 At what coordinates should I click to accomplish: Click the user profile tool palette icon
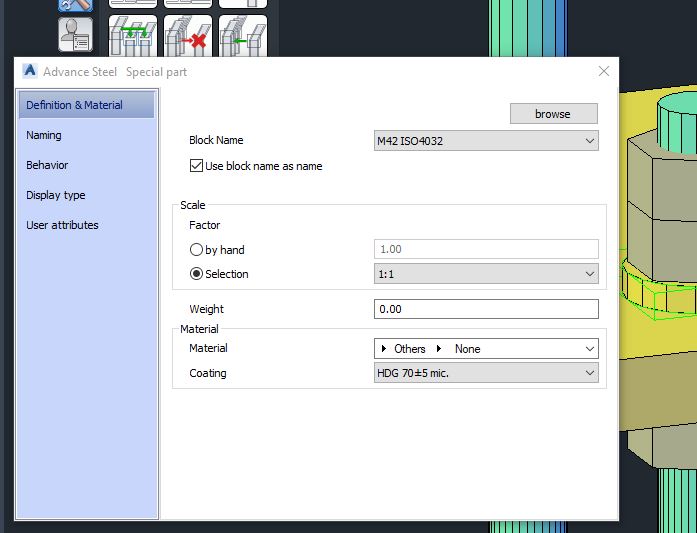[x=76, y=35]
